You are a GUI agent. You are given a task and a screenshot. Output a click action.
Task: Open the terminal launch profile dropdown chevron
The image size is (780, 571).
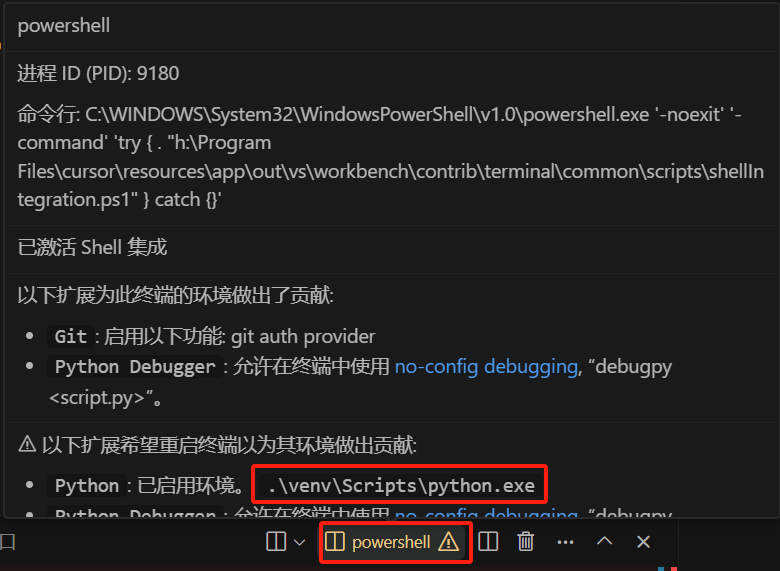pyautogui.click(x=299, y=542)
